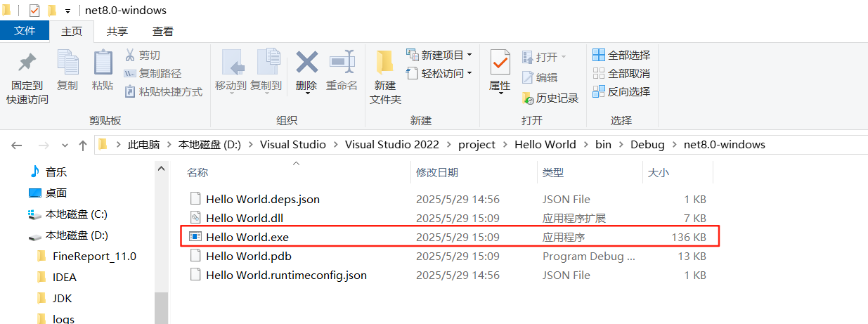The width and height of the screenshot is (868, 324).
Task: Pin folder to Quick access (固定到快速访问)
Action: [27, 77]
